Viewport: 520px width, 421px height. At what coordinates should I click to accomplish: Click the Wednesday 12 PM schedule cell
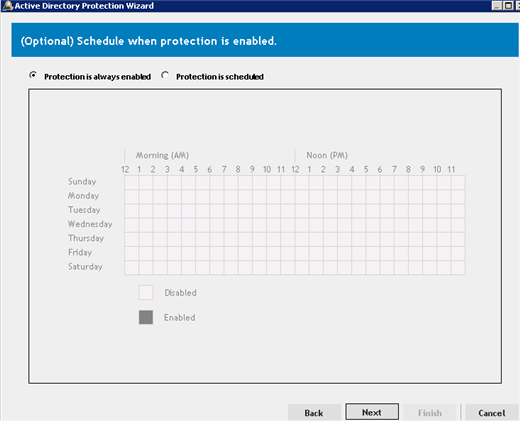coord(302,225)
